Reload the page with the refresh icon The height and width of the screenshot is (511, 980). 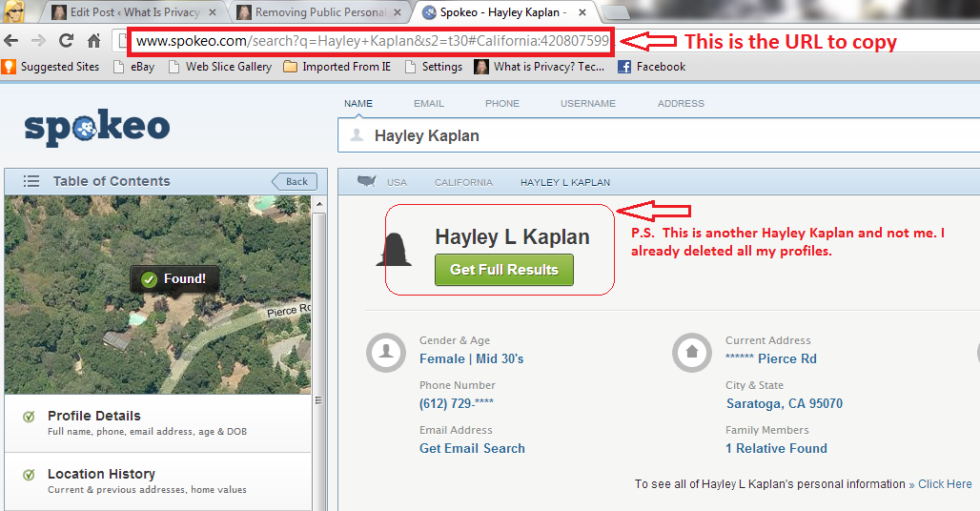66,41
